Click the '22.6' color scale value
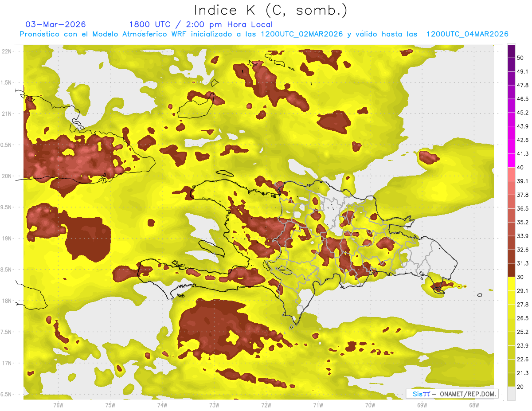532x411 pixels. pyautogui.click(x=522, y=360)
